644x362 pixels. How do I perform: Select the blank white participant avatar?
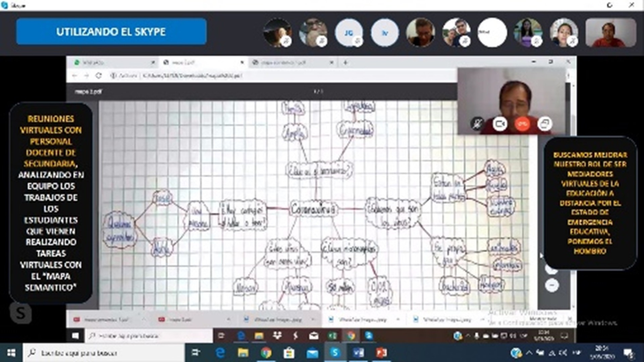tap(492, 33)
